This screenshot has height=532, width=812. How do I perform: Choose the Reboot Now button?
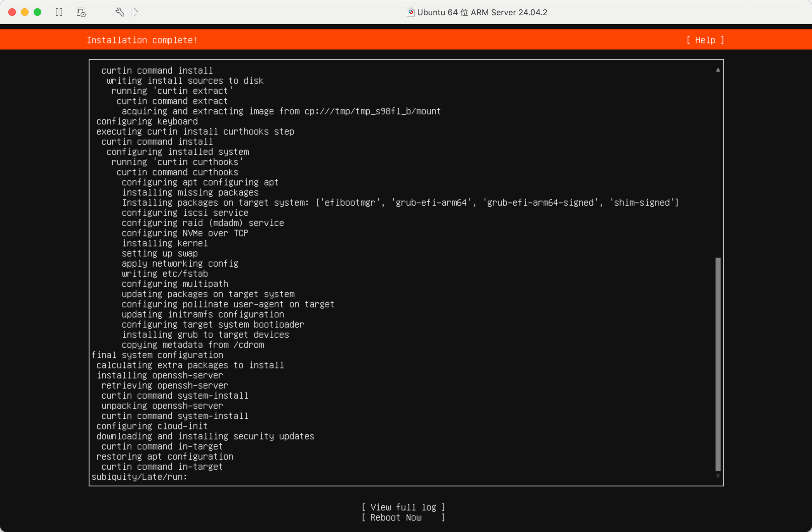(x=403, y=518)
